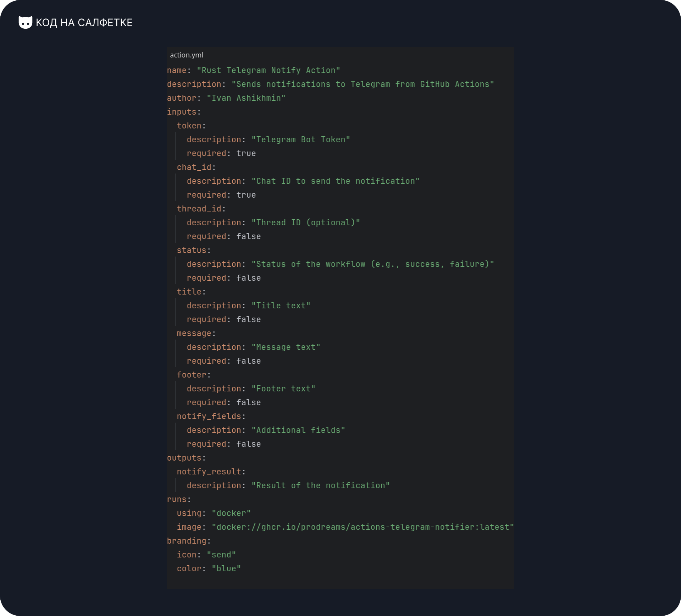Click the "send" icon value
The height and width of the screenshot is (616, 681).
[x=221, y=555]
